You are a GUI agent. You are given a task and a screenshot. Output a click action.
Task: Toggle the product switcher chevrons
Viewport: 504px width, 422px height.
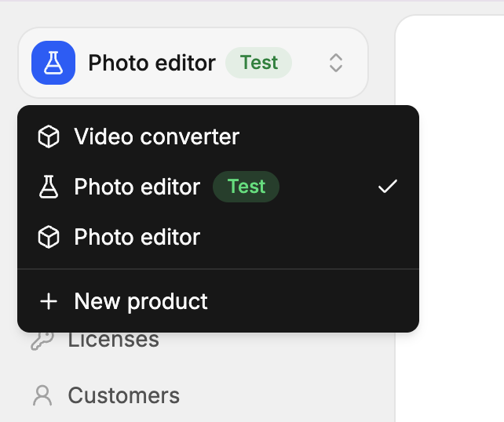pyautogui.click(x=336, y=63)
